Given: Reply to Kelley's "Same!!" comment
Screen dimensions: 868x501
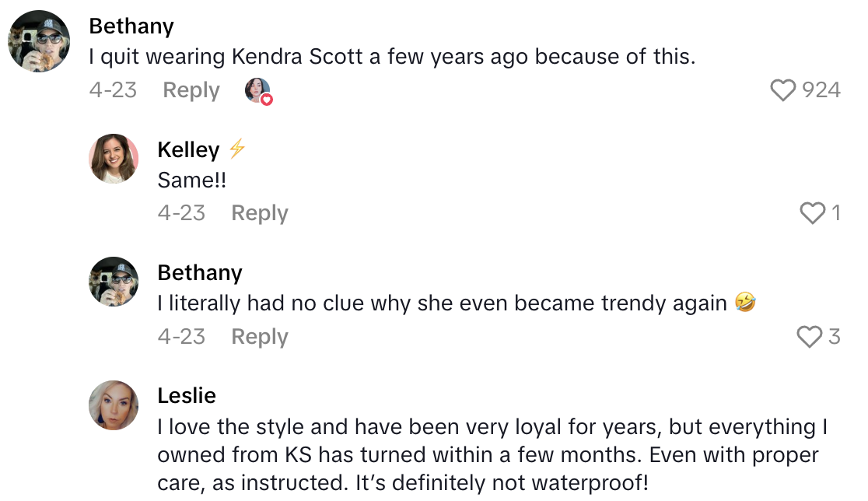Looking at the screenshot, I should (260, 213).
